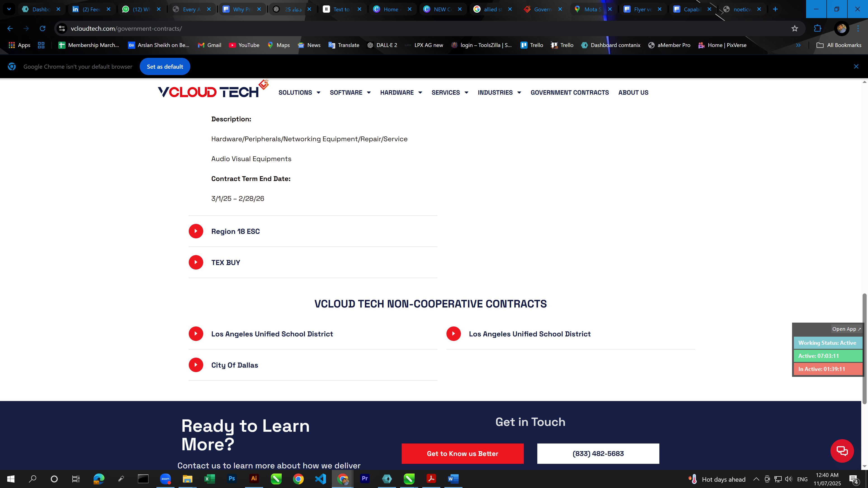Click the VCloud Tech logo

coord(213,89)
